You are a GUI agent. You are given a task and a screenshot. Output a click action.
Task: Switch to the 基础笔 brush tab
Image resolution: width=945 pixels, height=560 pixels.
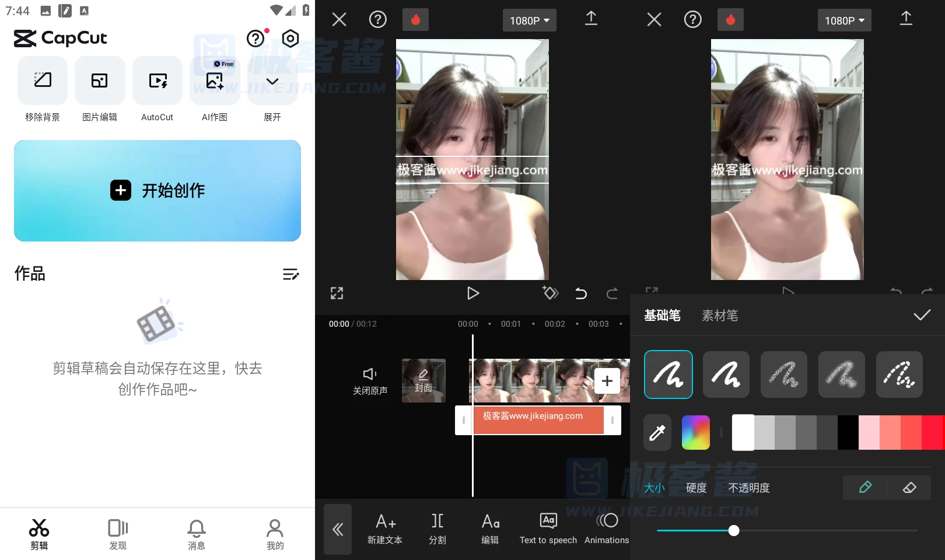[x=662, y=316]
